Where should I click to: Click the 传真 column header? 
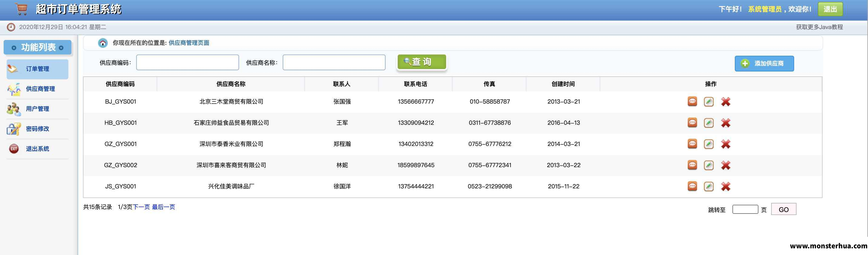pos(489,84)
